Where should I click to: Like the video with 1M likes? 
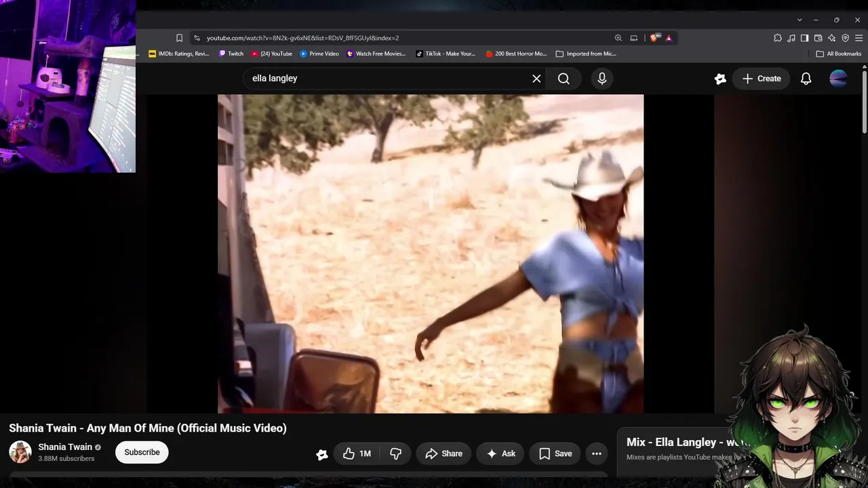click(357, 453)
